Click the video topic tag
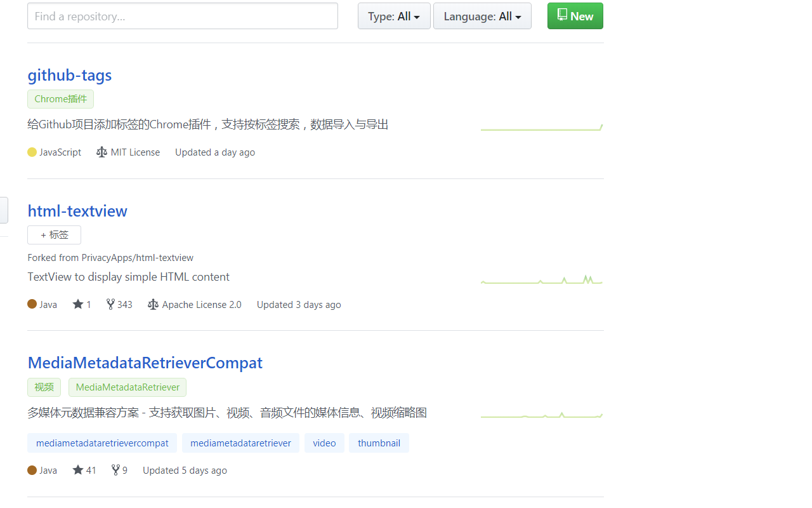The width and height of the screenshot is (812, 508). click(x=324, y=443)
